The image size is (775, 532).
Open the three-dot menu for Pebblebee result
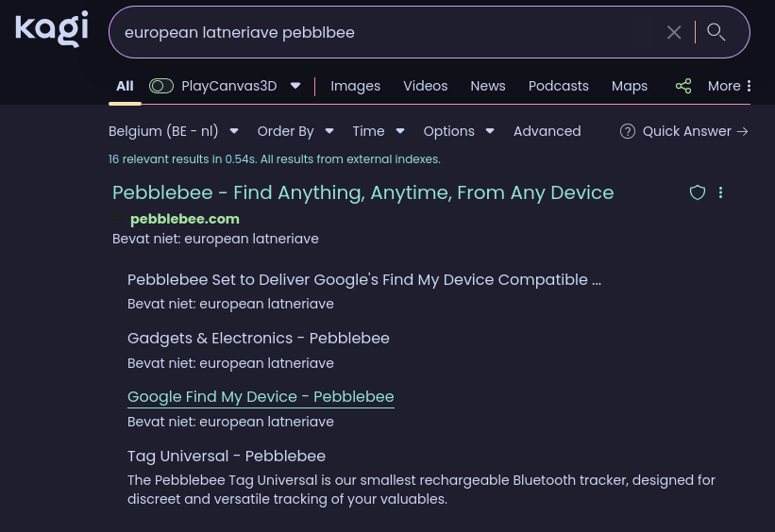[x=721, y=192]
